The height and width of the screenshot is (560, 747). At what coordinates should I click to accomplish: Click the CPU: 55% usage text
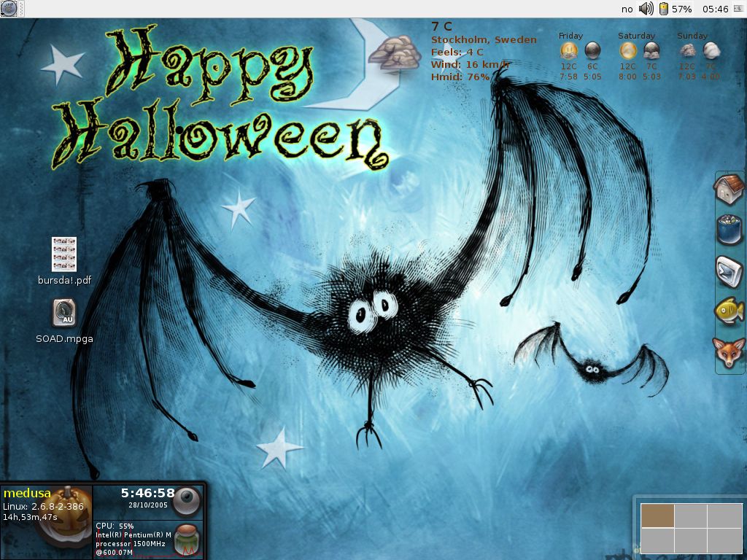[x=115, y=526]
